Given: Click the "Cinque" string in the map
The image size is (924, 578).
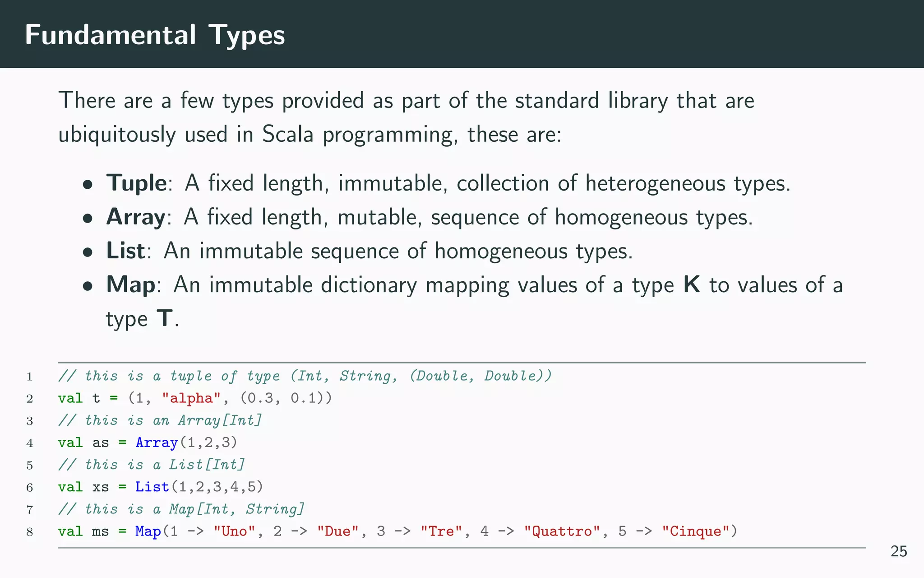Looking at the screenshot, I should [x=695, y=531].
